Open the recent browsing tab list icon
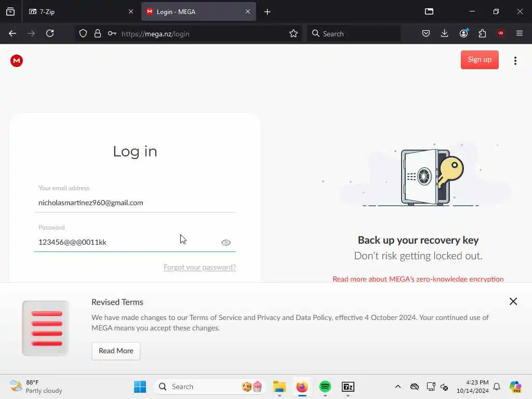The image size is (532, 399). coord(10,12)
